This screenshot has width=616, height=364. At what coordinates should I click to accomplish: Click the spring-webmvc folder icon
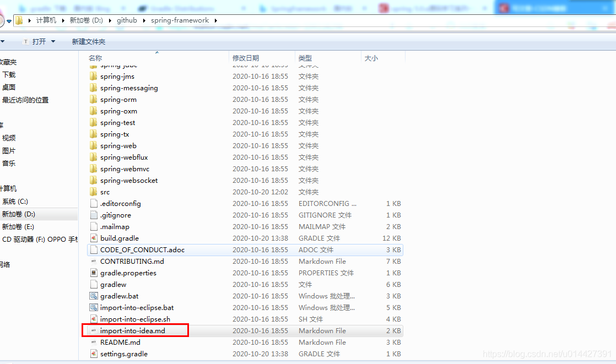(x=94, y=169)
